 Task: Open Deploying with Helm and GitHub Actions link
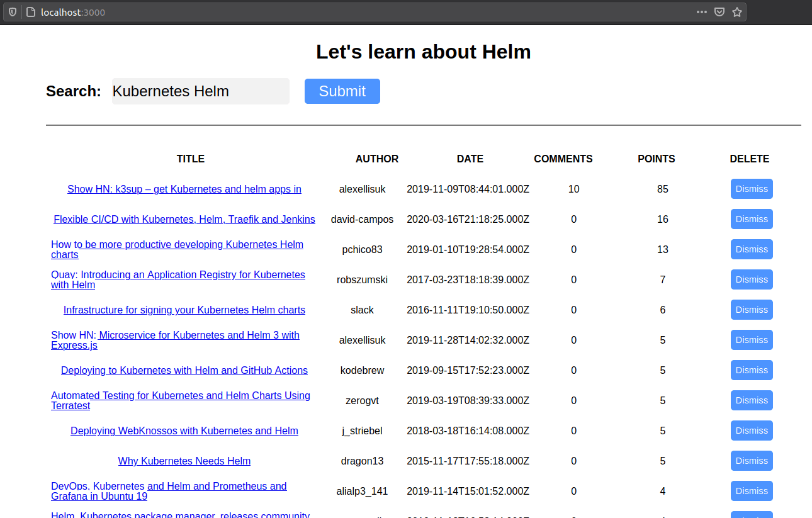[184, 370]
